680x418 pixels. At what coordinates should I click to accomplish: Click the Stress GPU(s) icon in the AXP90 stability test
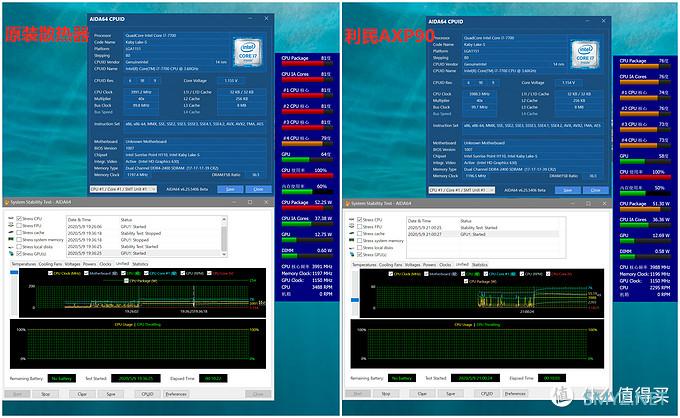pos(352,254)
